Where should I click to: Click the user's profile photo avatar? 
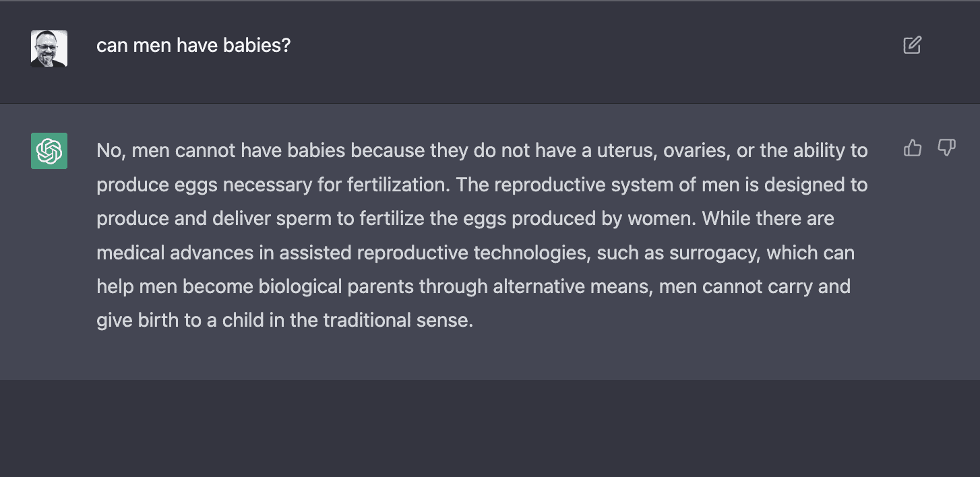coord(49,49)
